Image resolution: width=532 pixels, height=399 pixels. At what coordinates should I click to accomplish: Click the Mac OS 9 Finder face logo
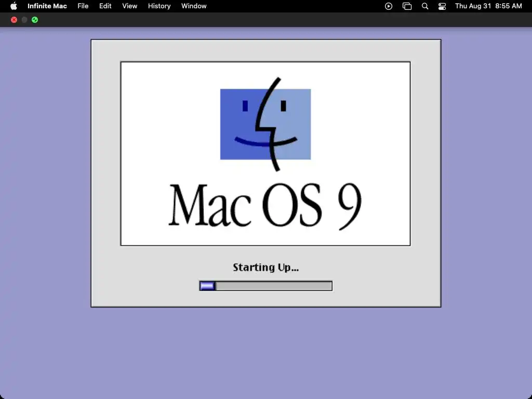tap(265, 124)
